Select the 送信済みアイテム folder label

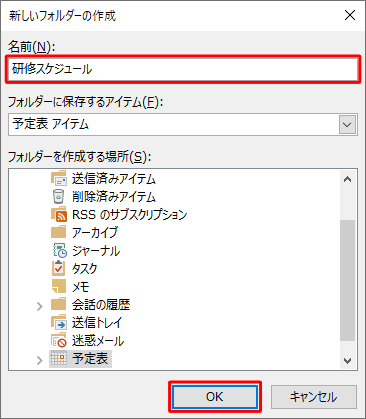(114, 179)
